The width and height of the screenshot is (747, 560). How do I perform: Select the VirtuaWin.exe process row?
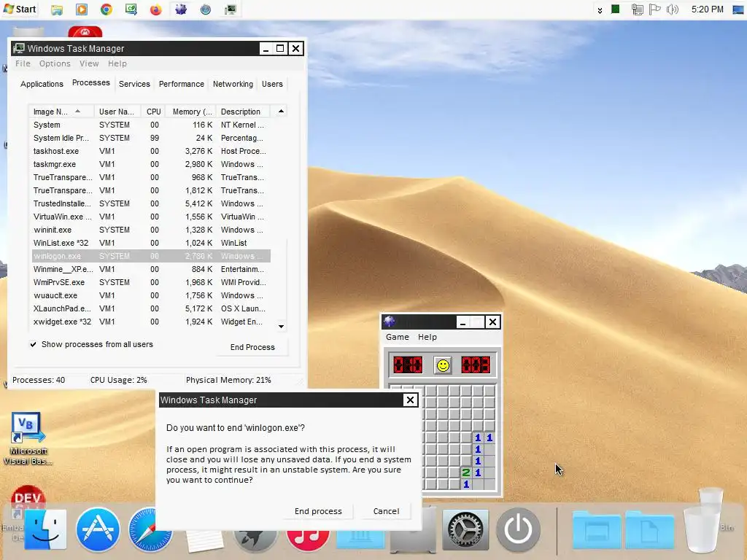(x=151, y=217)
